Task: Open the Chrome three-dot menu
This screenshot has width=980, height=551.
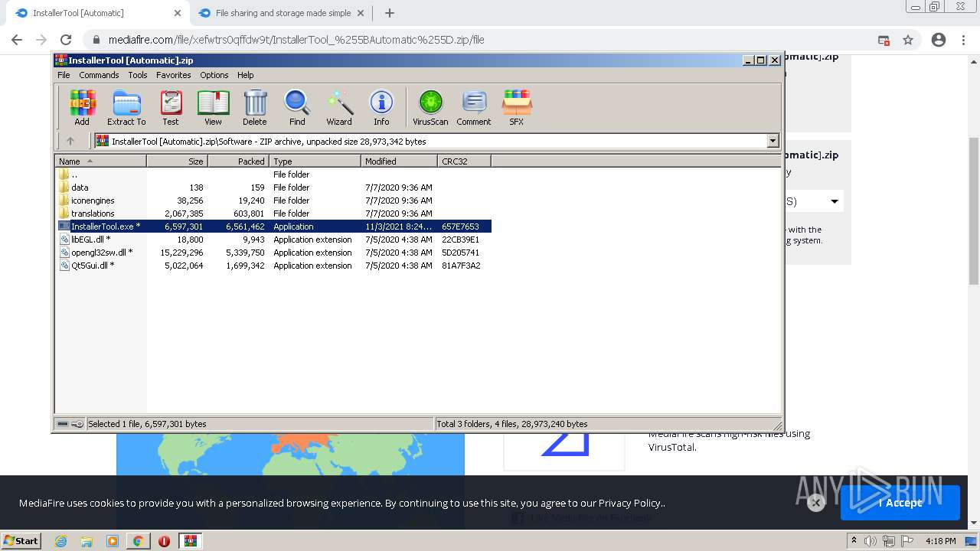Action: coord(963,40)
